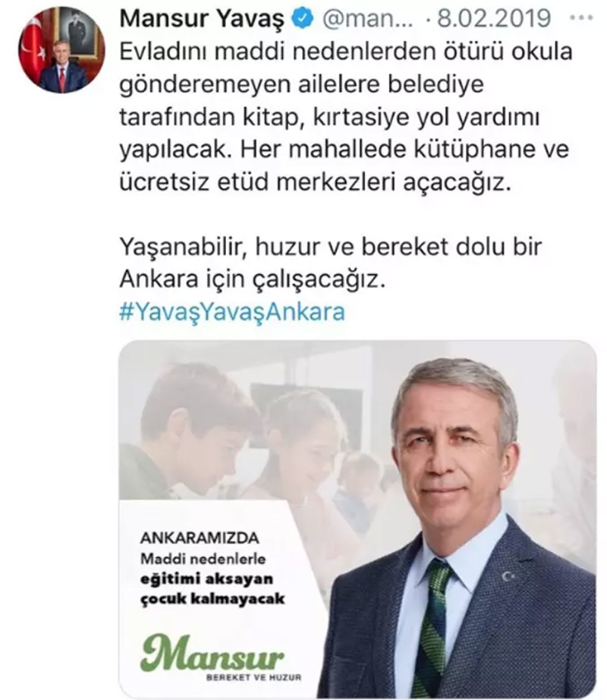The width and height of the screenshot is (607, 700).
Task: Click the "ANKARAMIZDA" heading in the image
Action: click(200, 538)
